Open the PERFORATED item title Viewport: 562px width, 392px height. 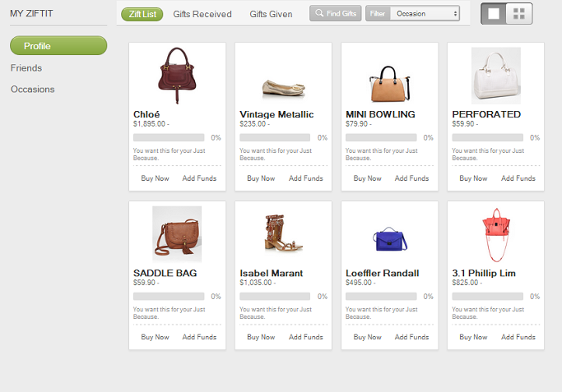(486, 114)
